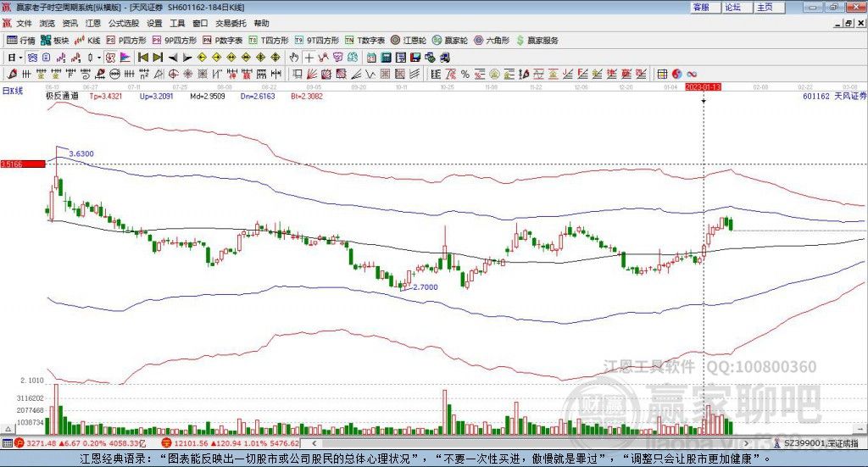
Task: Click the red 2023-01-13 date marker
Action: [703, 86]
